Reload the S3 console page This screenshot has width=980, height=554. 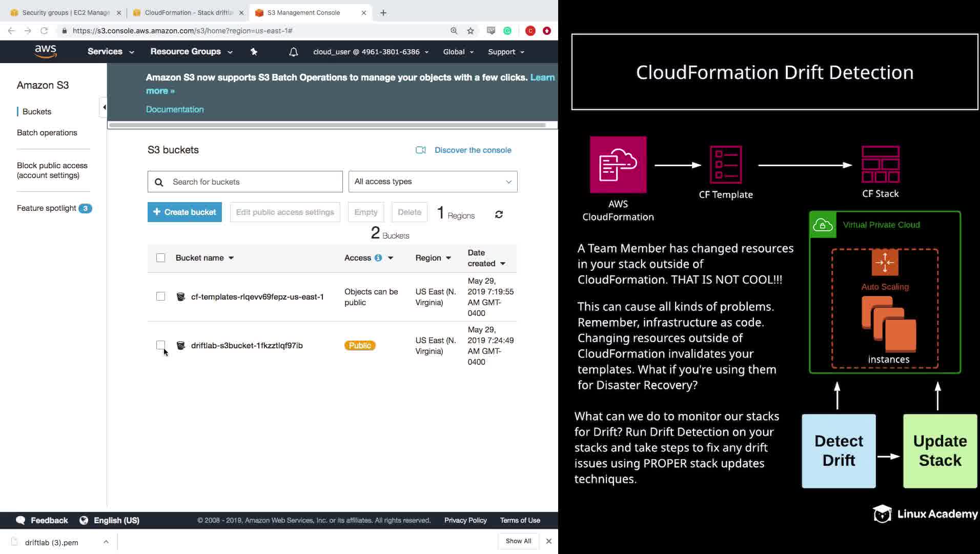[44, 31]
